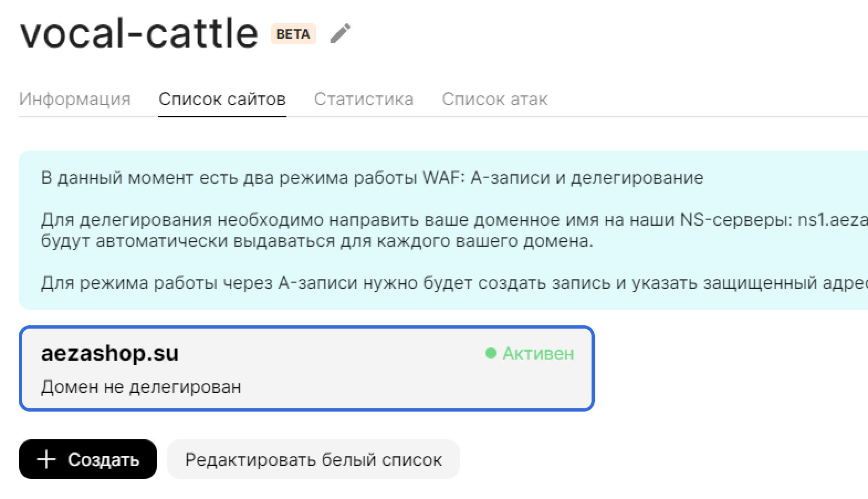Screen dimensions: 868x499
Task: Click Редактировать белый список button
Action: click(313, 459)
